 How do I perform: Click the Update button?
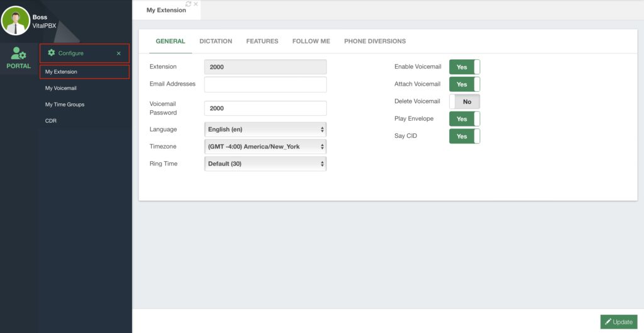click(x=618, y=322)
